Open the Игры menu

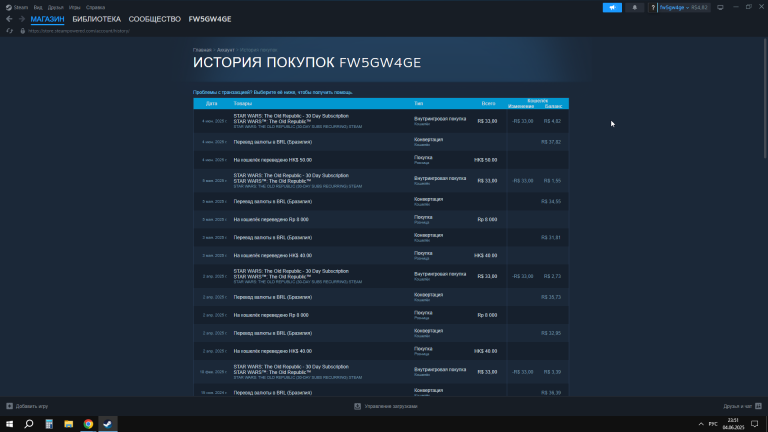(74, 7)
